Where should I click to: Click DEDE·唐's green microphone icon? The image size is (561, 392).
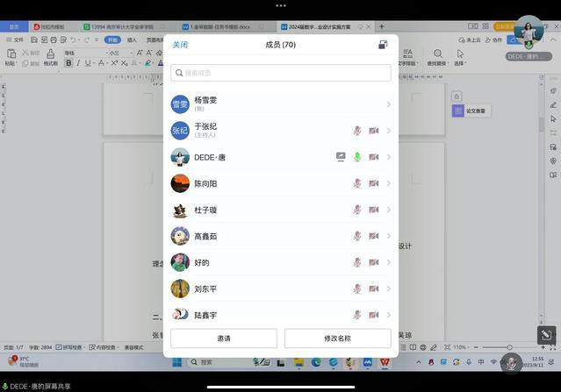pyautogui.click(x=357, y=157)
